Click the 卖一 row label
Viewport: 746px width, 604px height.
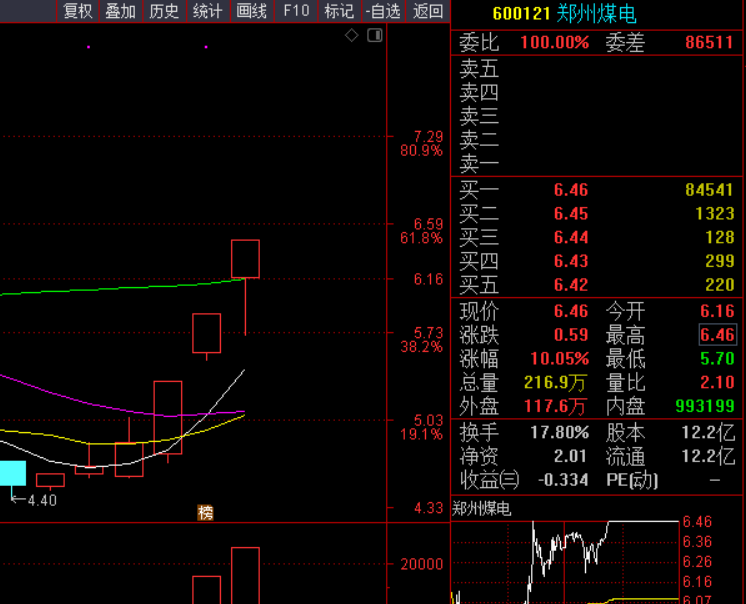[479, 164]
